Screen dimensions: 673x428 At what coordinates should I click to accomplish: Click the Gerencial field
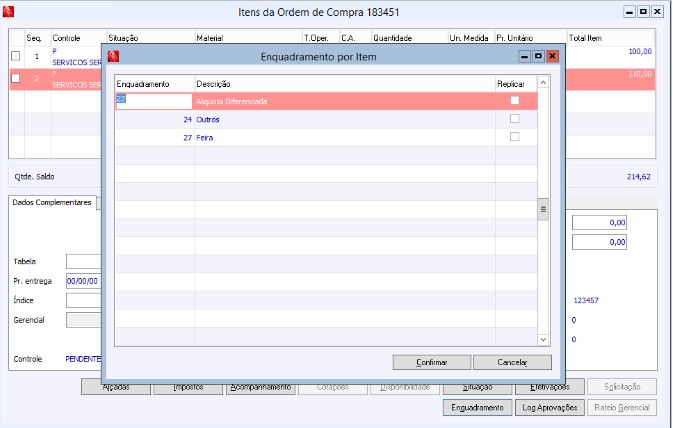83,320
